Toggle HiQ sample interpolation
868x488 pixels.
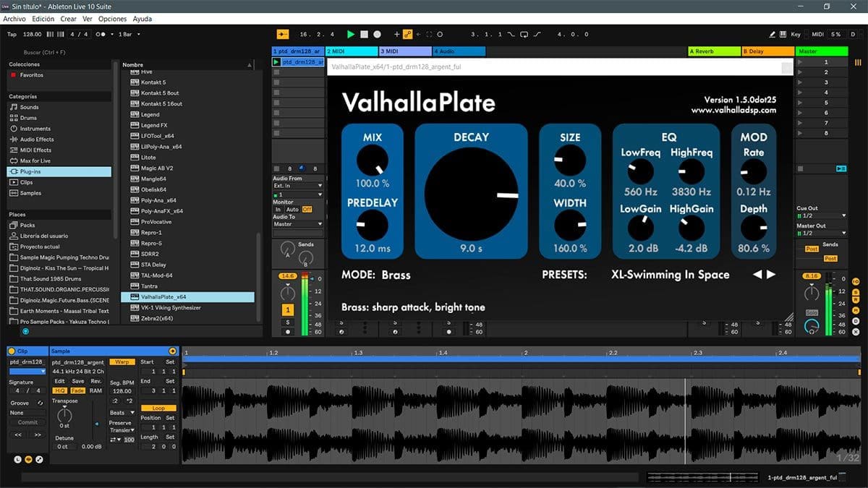60,390
